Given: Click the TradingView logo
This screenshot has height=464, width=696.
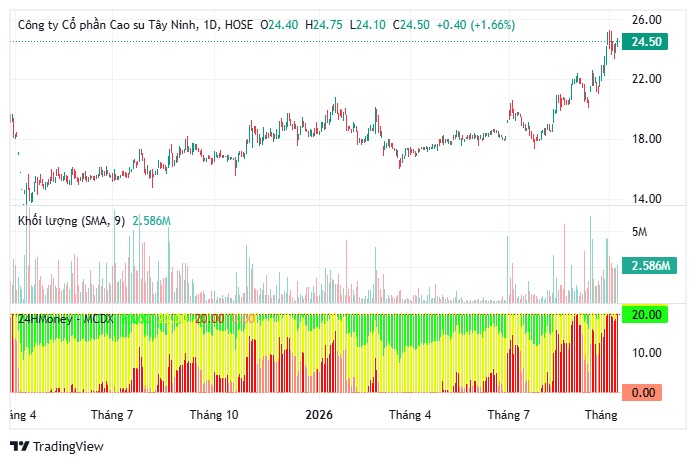Looking at the screenshot, I should tap(20, 446).
